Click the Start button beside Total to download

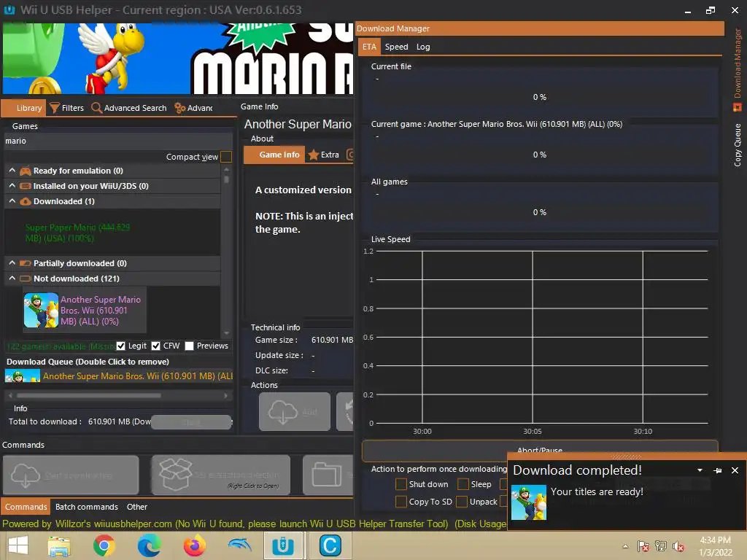[x=191, y=422]
